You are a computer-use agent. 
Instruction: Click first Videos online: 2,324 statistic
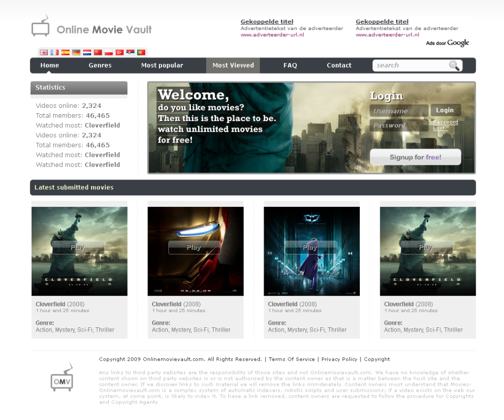68,106
